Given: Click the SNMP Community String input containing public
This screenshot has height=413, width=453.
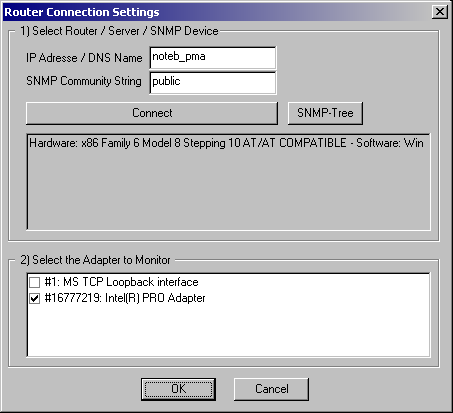Looking at the screenshot, I should [213, 83].
